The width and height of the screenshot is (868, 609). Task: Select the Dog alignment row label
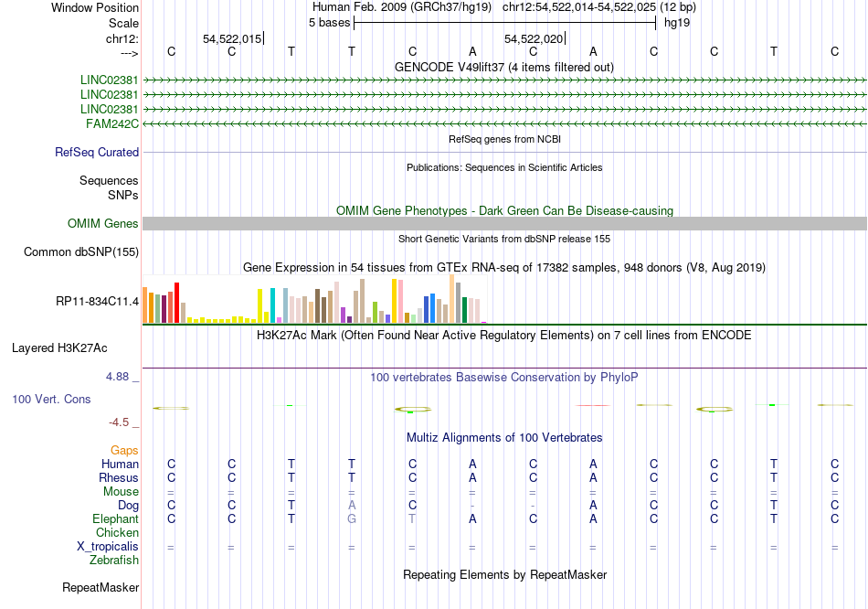click(x=128, y=506)
